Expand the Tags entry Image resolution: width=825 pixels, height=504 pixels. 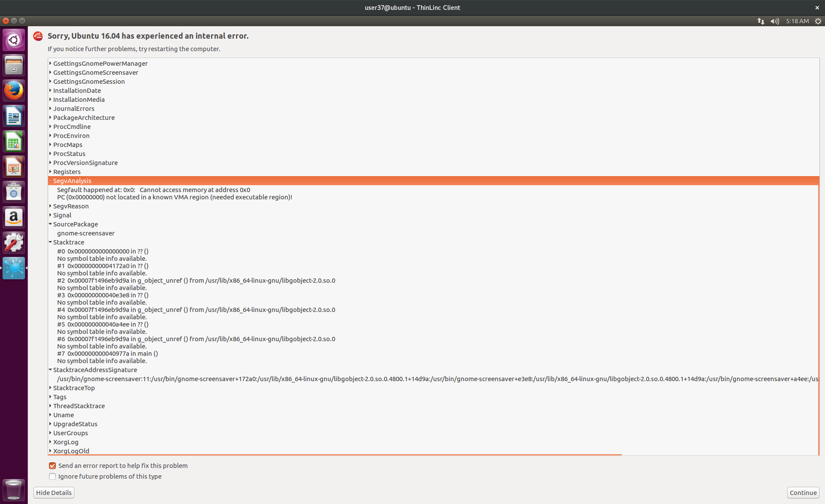[50, 397]
